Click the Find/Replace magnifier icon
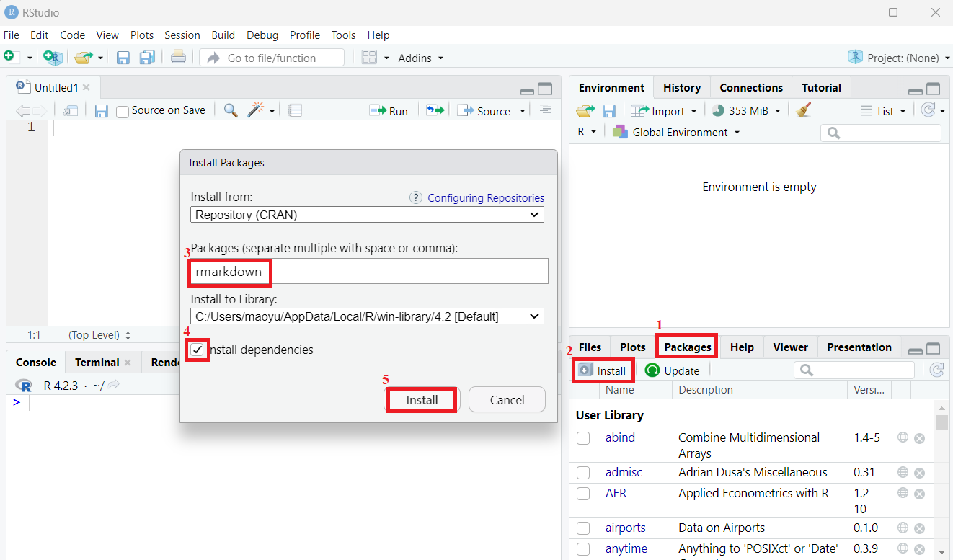 pos(231,110)
